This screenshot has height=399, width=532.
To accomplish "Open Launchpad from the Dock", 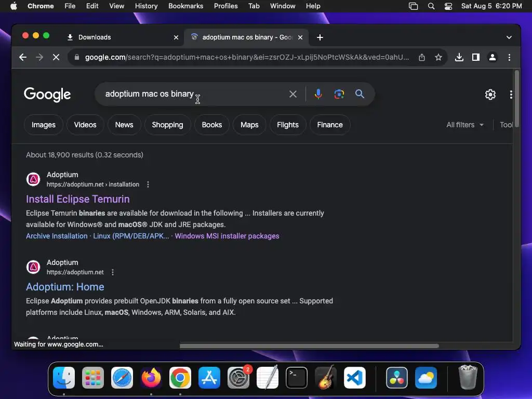I will pyautogui.click(x=93, y=378).
